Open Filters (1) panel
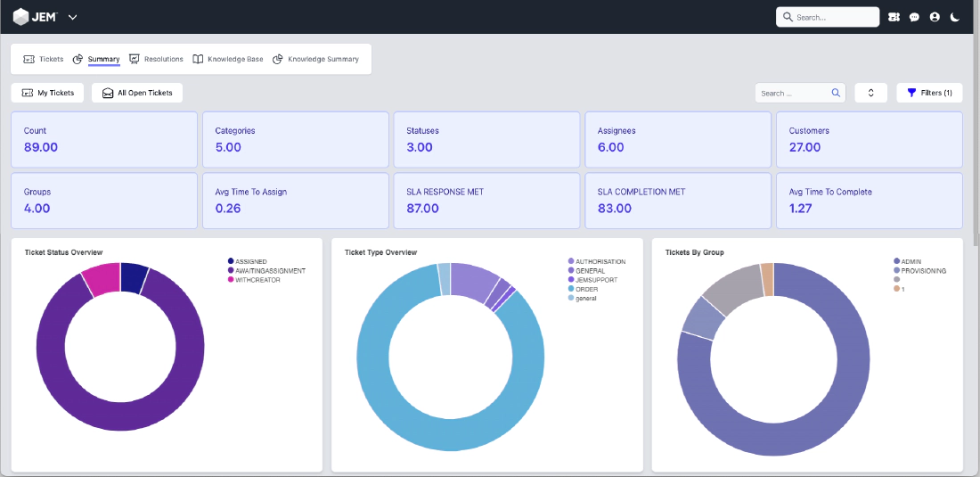The height and width of the screenshot is (477, 980). [x=929, y=93]
